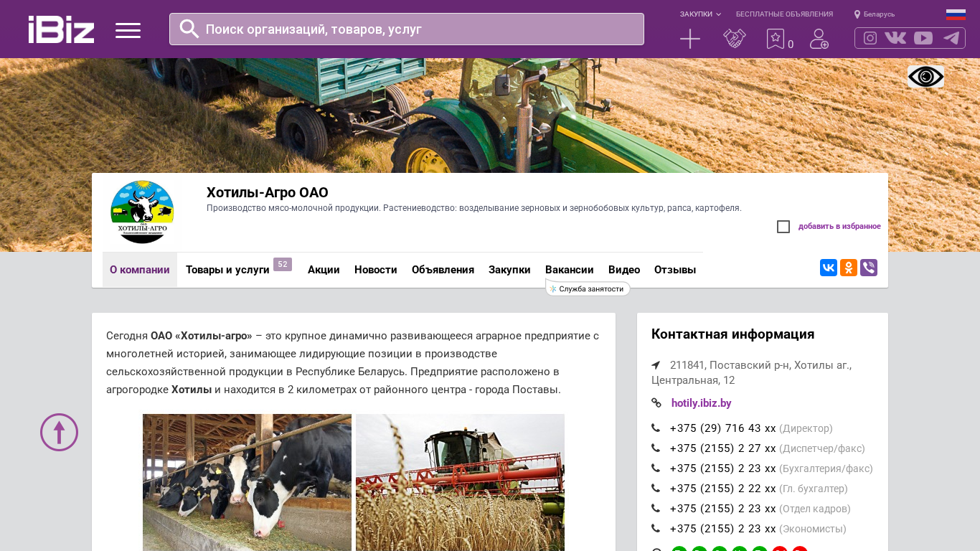Viewport: 980px width, 551px height.
Task: Open the combine harvester photo
Action: pos(460,482)
